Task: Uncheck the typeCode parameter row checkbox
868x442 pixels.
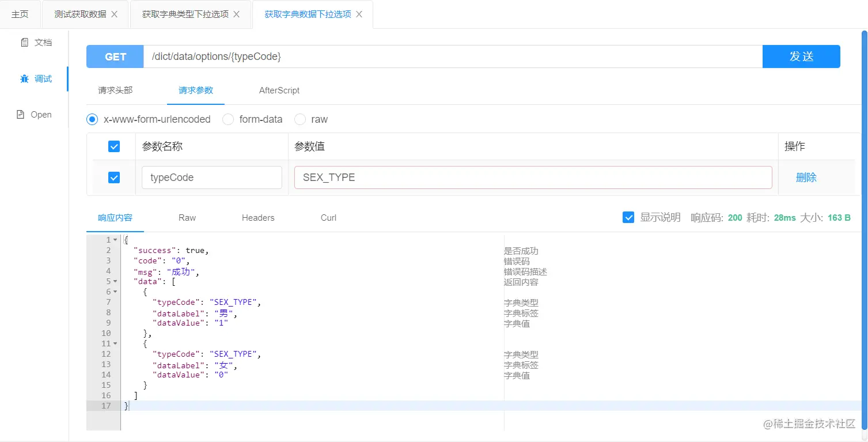Action: (114, 177)
